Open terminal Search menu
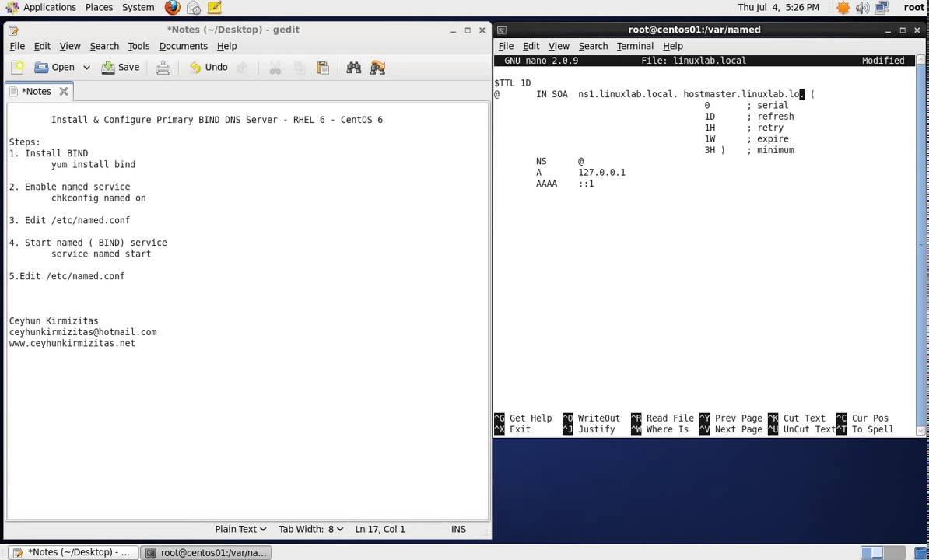This screenshot has height=560, width=929. [x=593, y=46]
